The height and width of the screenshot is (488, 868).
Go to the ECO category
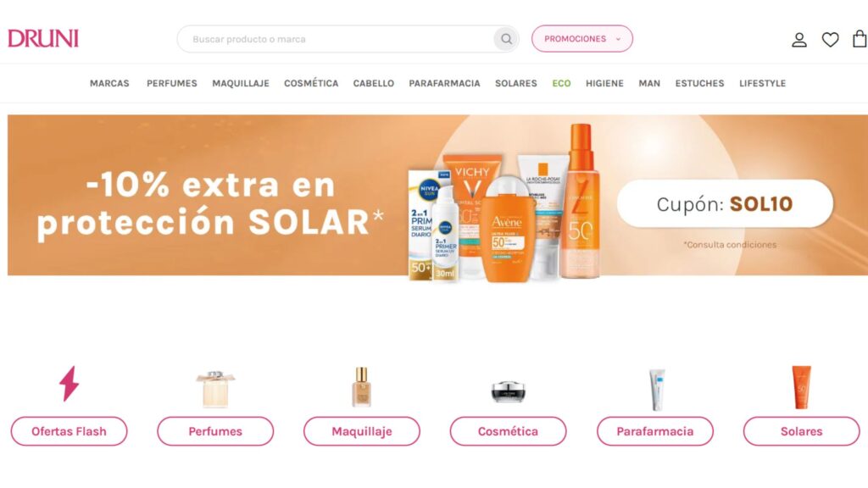pos(561,83)
